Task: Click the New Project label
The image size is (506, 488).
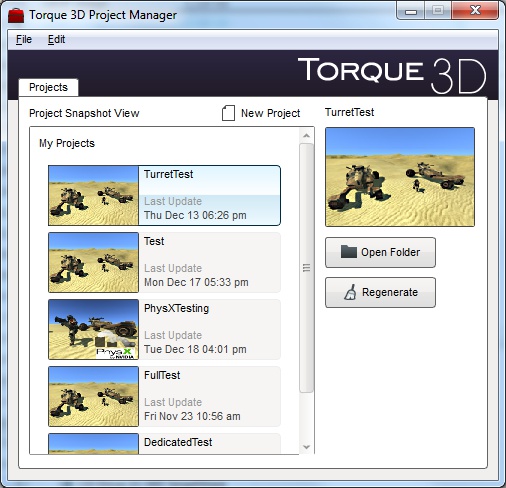Action: tap(271, 113)
